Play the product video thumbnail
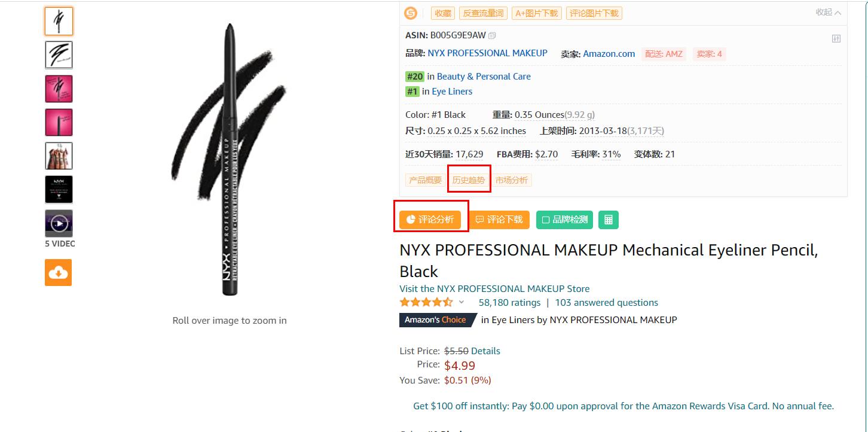The width and height of the screenshot is (868, 432). (59, 223)
